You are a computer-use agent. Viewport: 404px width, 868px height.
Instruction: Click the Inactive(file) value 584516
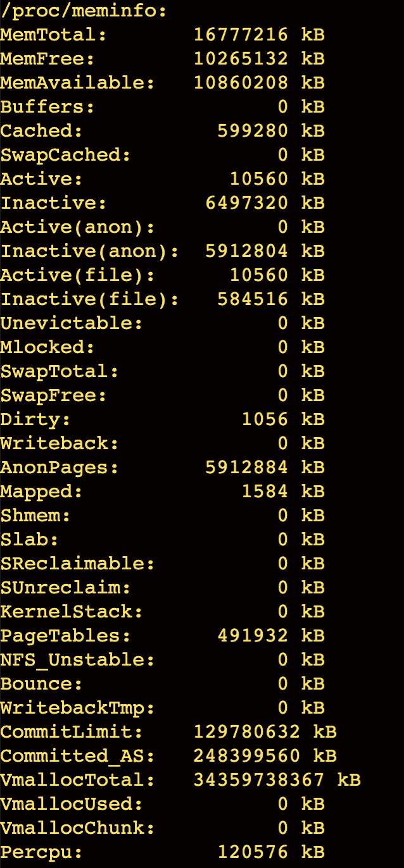pyautogui.click(x=253, y=299)
